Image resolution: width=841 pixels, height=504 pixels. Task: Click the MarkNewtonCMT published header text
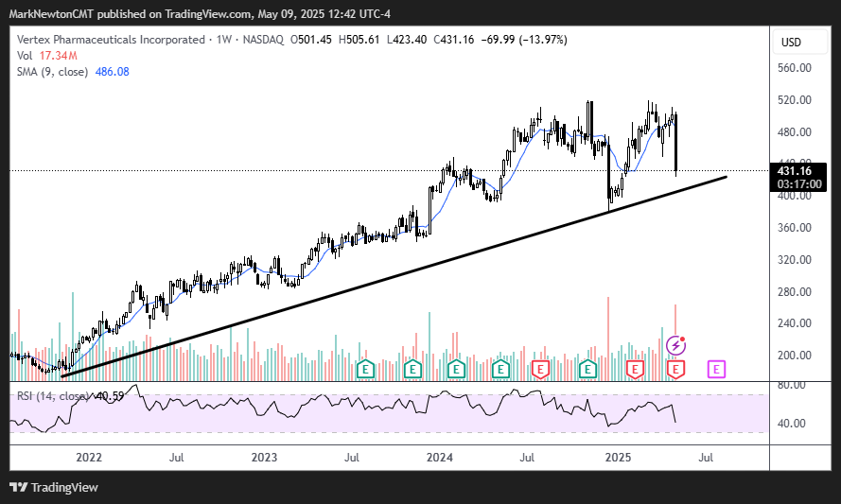pos(200,14)
